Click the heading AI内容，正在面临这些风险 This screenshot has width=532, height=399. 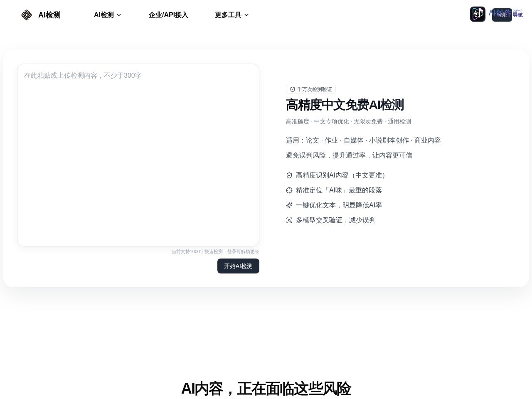coord(266,389)
